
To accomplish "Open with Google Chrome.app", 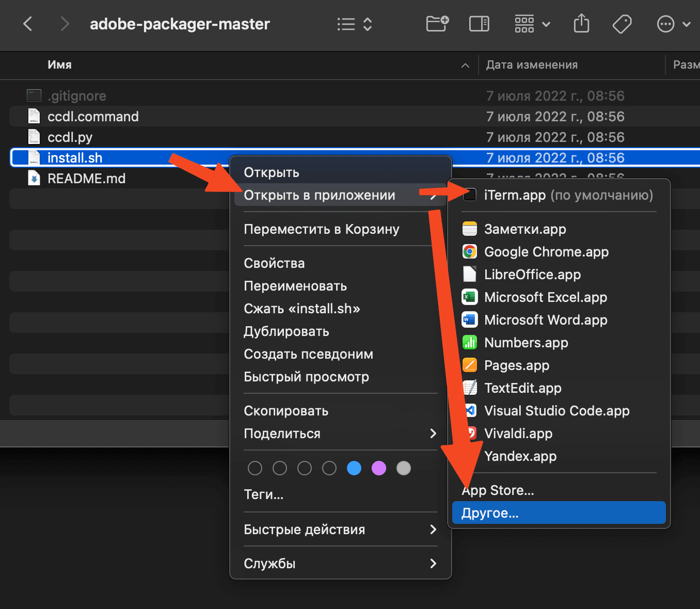I will tap(546, 252).
